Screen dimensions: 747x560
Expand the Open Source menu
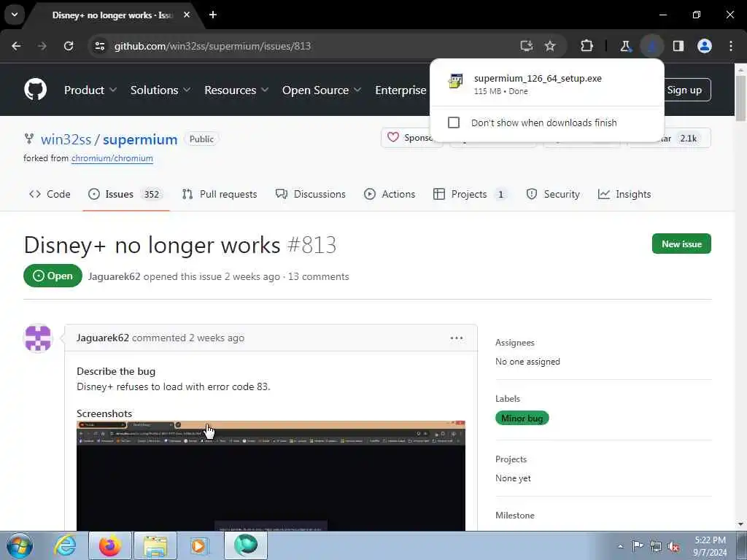[322, 90]
